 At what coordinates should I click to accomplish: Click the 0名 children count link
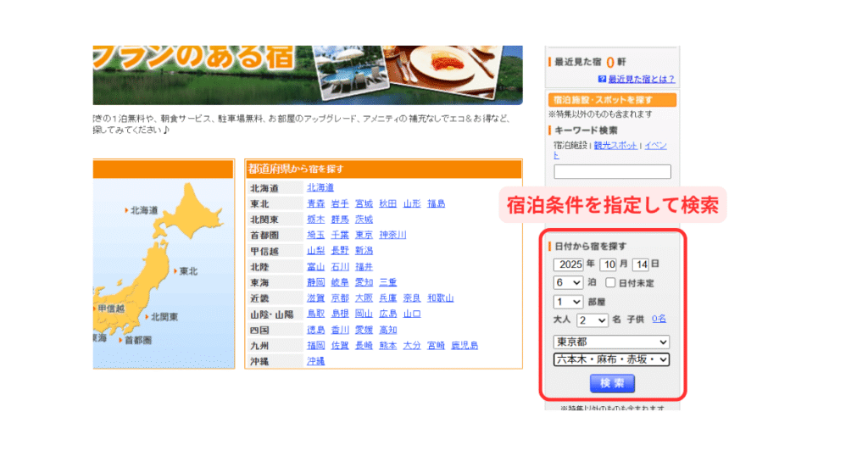(659, 320)
